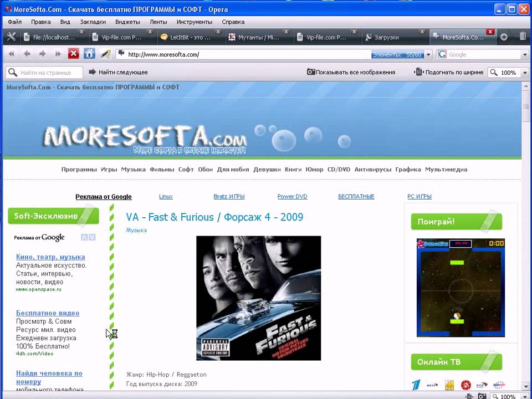Click the Google search engine icon

tap(442, 54)
